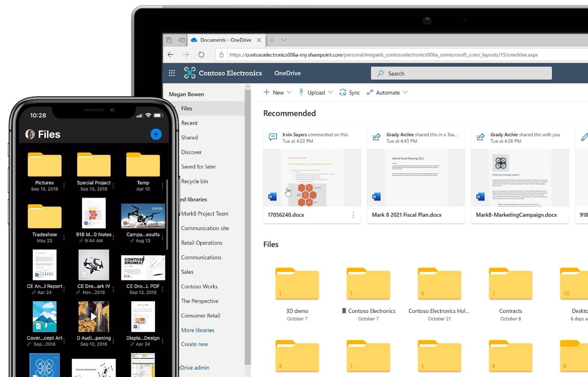This screenshot has width=588, height=377.
Task: Click the Word icon on 17056240.docx card
Action: [272, 197]
